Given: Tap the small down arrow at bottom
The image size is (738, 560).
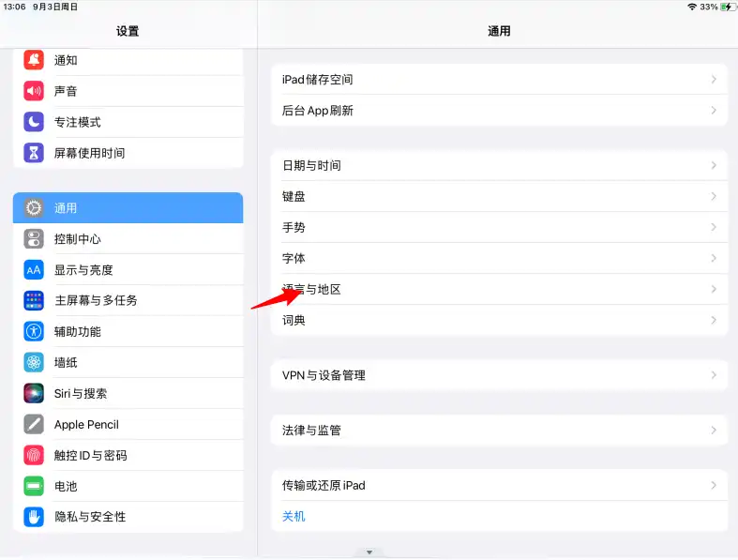Looking at the screenshot, I should point(369,552).
